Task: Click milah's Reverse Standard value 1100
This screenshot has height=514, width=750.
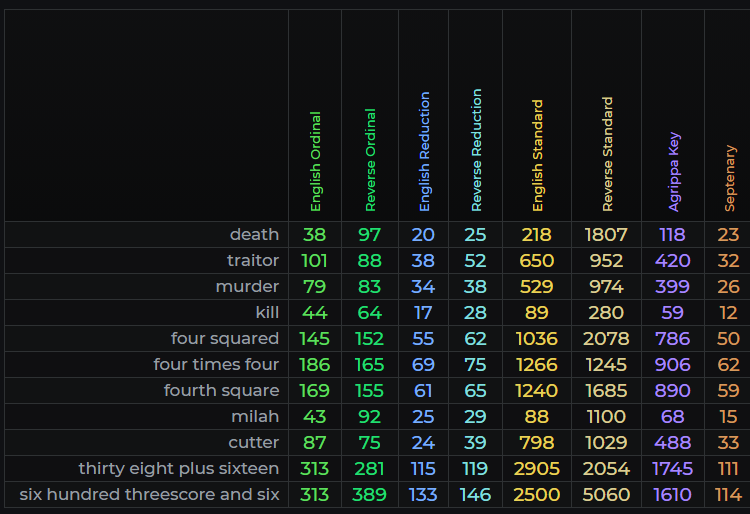Action: point(606,416)
